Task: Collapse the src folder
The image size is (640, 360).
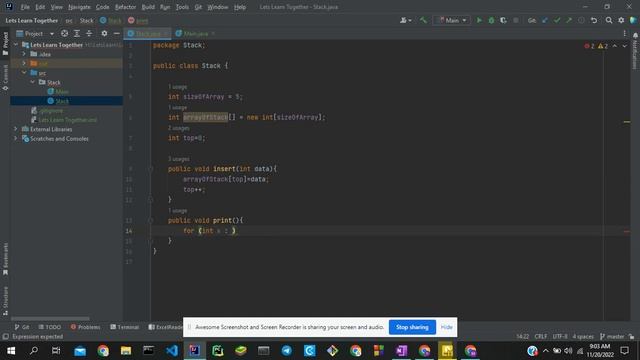Action: pyautogui.click(x=24, y=73)
